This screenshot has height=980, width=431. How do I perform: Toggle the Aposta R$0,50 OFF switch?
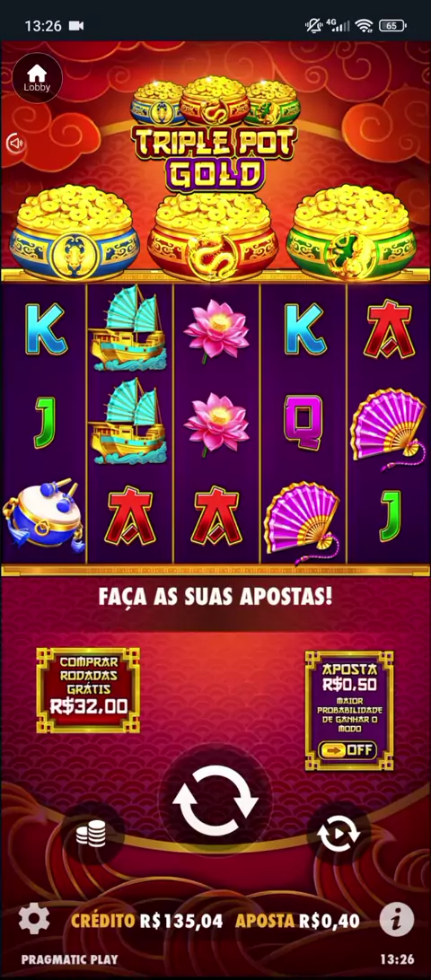click(347, 749)
